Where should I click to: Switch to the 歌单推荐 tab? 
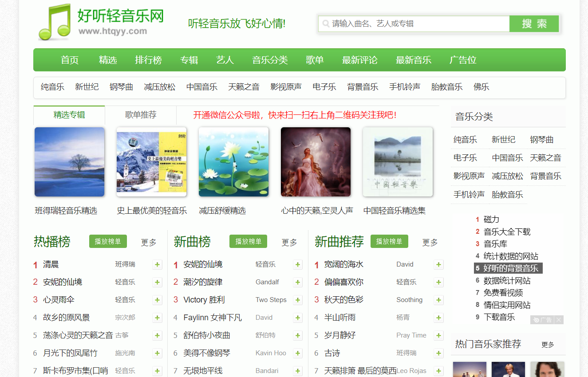[x=141, y=115]
